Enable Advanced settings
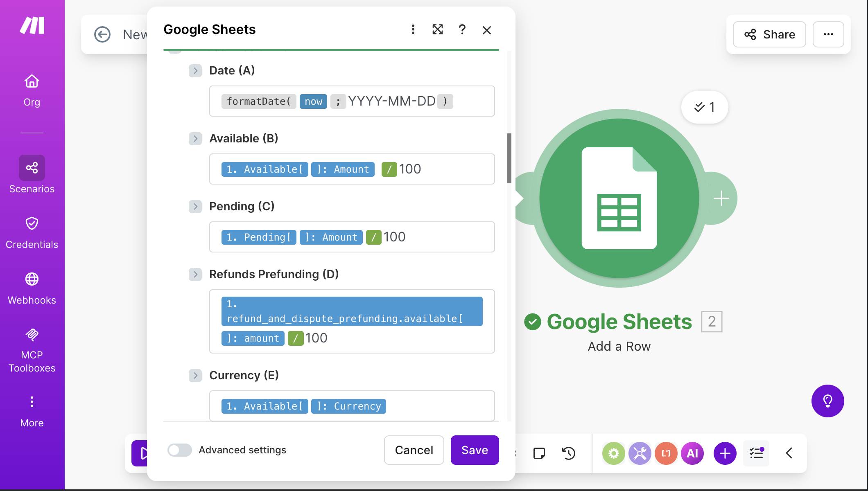The image size is (868, 491). pos(179,450)
